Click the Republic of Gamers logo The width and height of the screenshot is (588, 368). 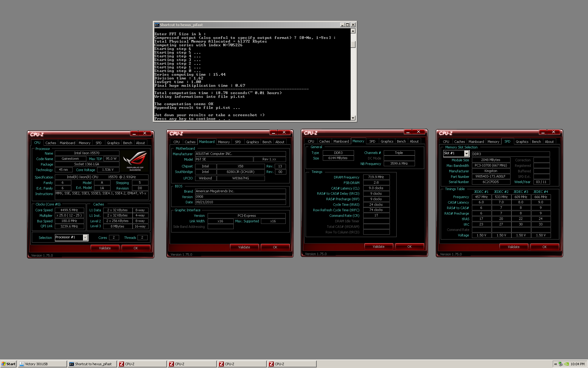(x=135, y=161)
